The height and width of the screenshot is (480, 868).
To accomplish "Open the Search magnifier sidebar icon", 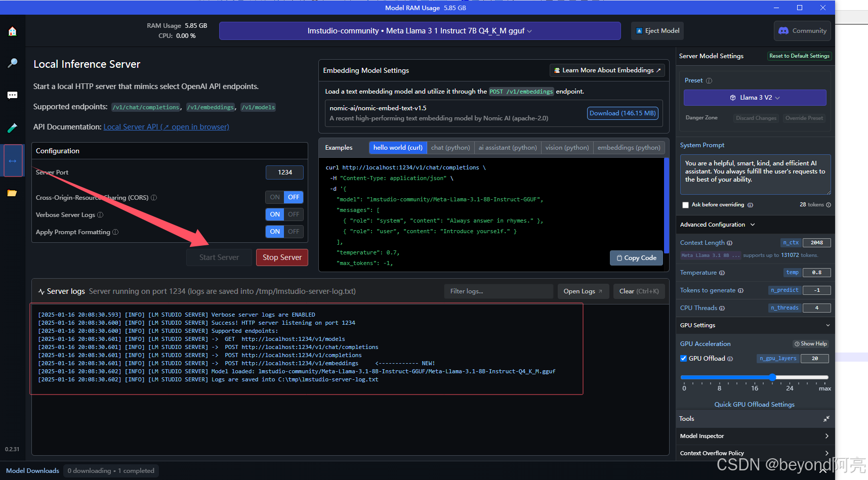I will pyautogui.click(x=13, y=63).
